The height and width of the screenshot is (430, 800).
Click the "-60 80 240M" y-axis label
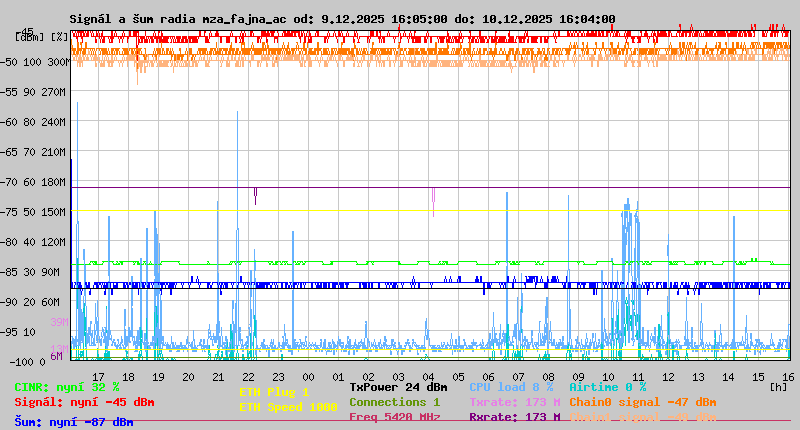[x=33, y=122]
